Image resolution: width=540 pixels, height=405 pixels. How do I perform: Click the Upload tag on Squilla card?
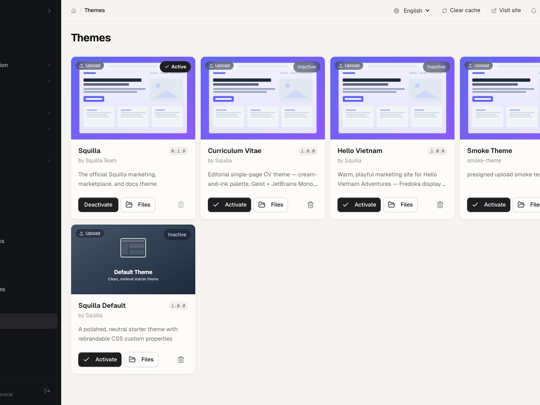(90, 65)
